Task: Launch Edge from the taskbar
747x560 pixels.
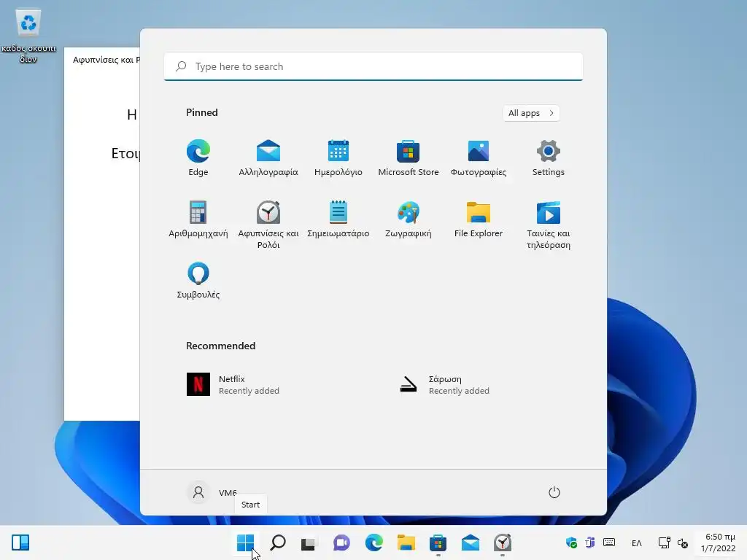Action: (x=373, y=542)
